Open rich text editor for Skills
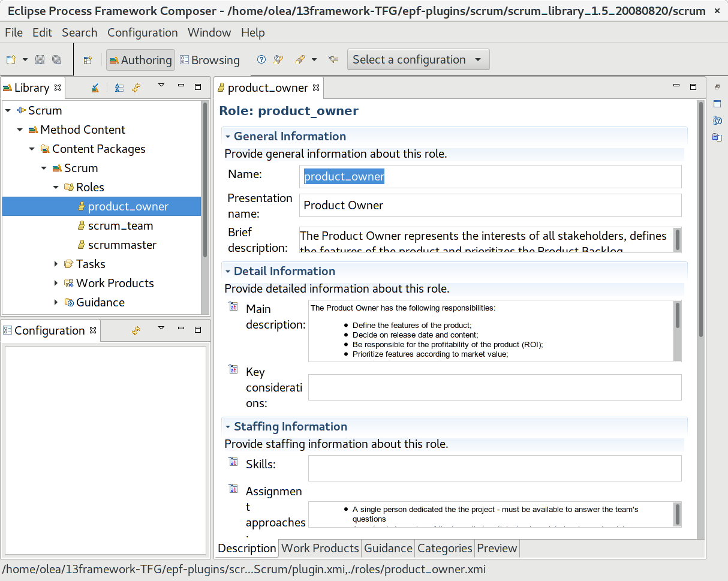The height and width of the screenshot is (581, 728). click(x=233, y=462)
